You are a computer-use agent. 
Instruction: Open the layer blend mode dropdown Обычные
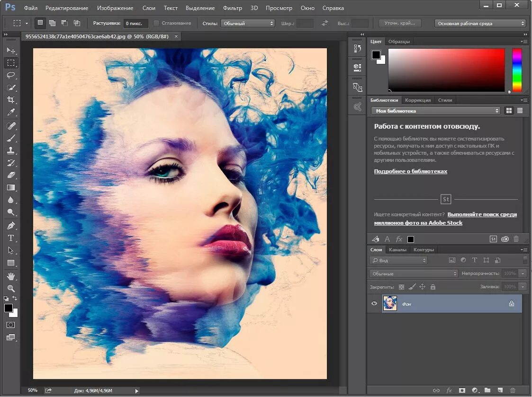pos(414,273)
